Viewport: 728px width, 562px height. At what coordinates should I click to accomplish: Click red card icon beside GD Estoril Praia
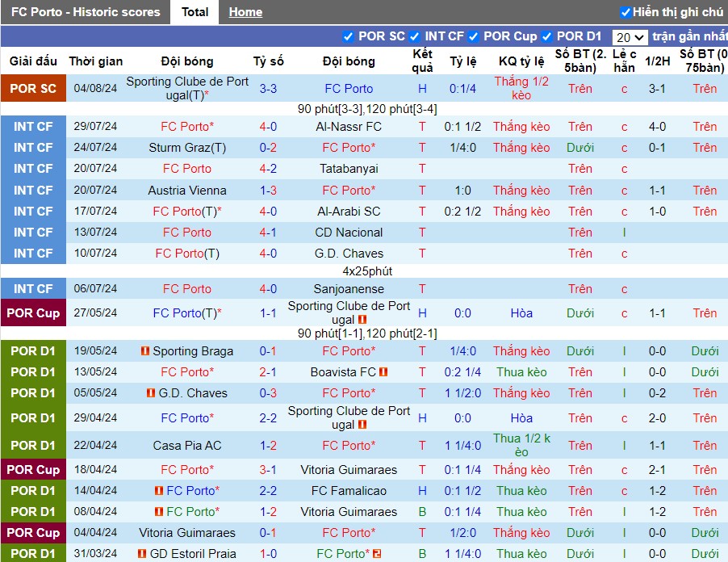(142, 554)
